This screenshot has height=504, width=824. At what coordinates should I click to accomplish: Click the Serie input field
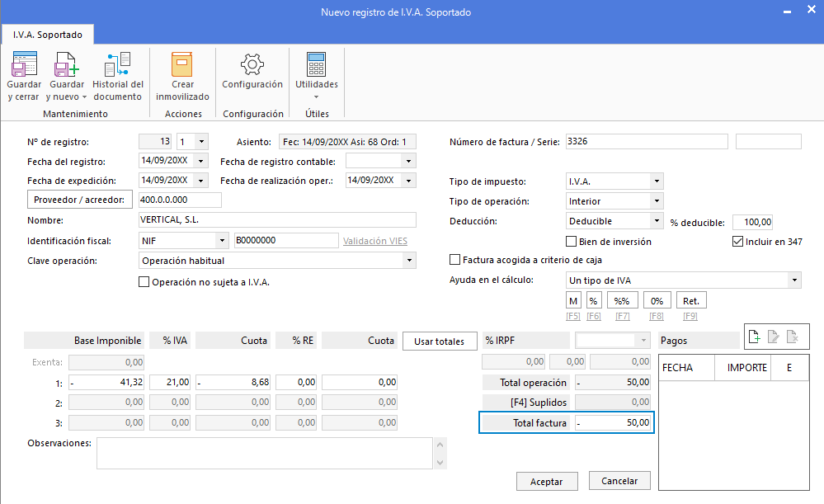[x=768, y=141]
